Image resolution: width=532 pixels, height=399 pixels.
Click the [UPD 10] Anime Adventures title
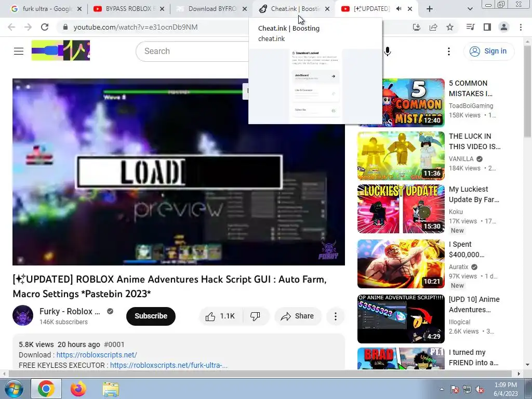[474, 304]
